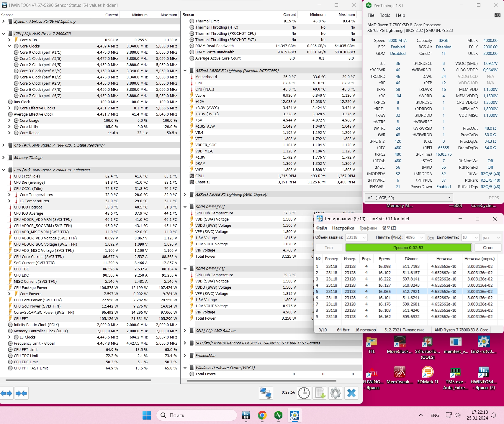This screenshot has width=504, height=424.
Task: Expand the System: ASRock X670E PG Lightning node
Action: pyautogui.click(x=3, y=21)
